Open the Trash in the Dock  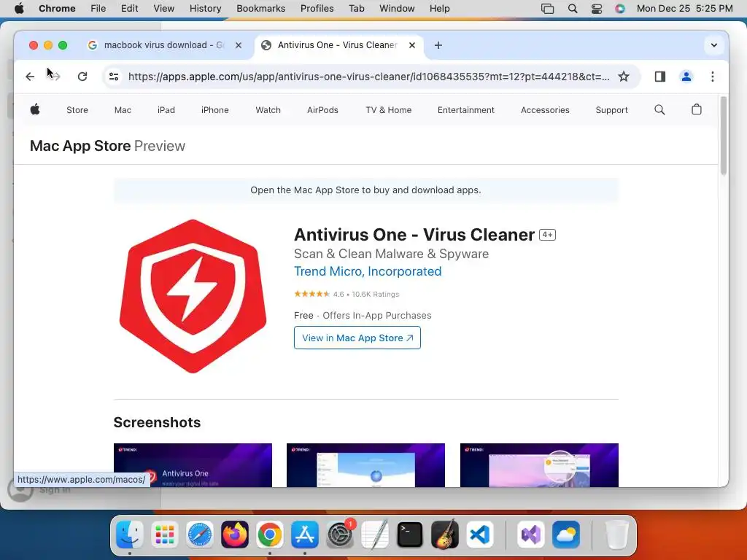617,534
